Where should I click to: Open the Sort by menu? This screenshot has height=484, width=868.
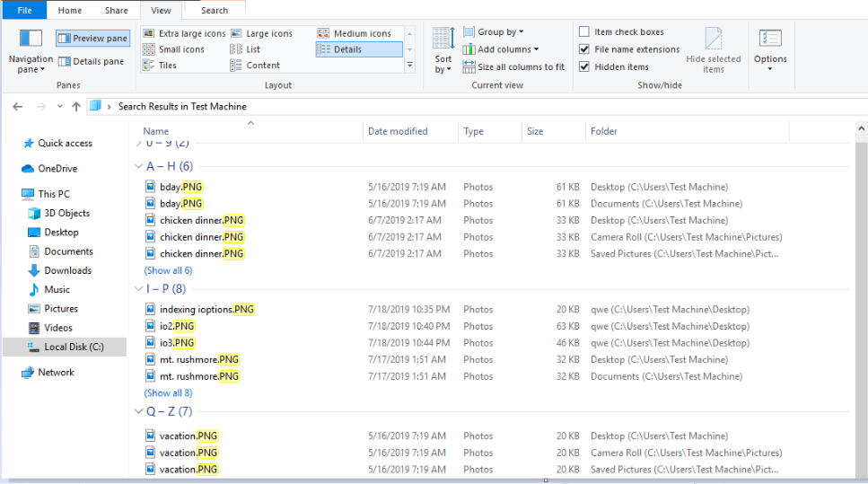[443, 51]
